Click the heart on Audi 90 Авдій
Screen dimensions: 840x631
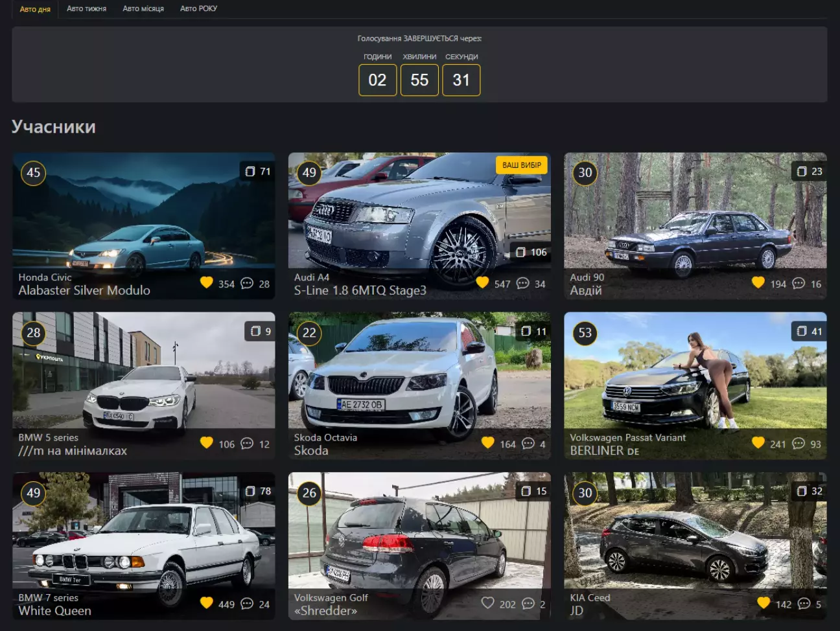click(758, 282)
